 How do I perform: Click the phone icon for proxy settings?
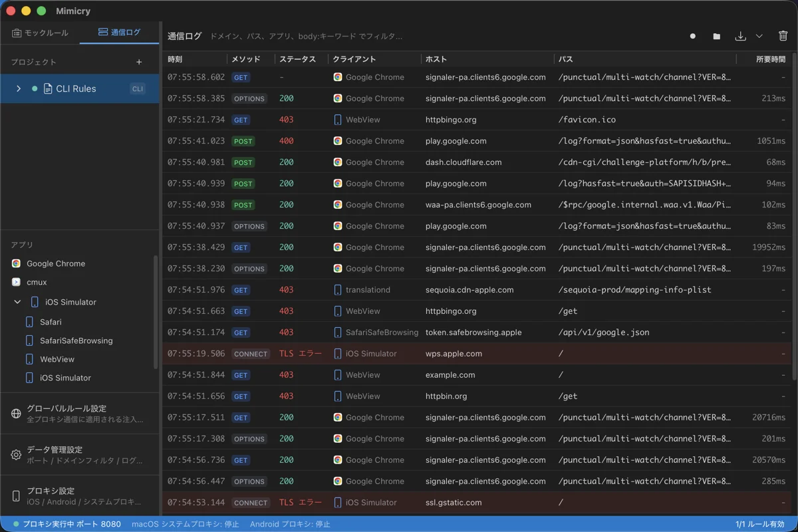click(x=17, y=496)
